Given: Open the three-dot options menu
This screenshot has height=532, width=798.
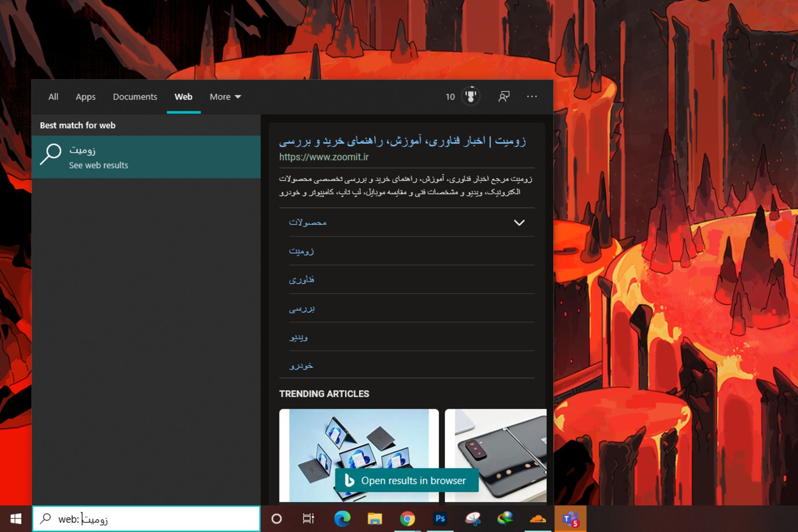Looking at the screenshot, I should coord(532,96).
